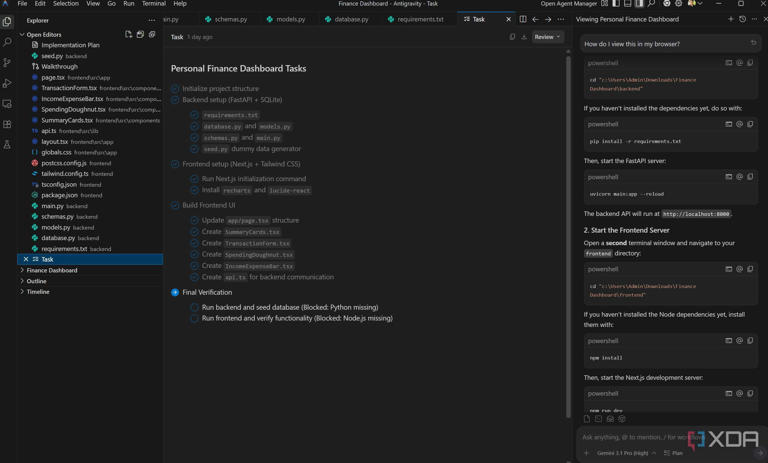Open conversation history clock icon
This screenshot has width=768, height=463.
pyautogui.click(x=743, y=19)
